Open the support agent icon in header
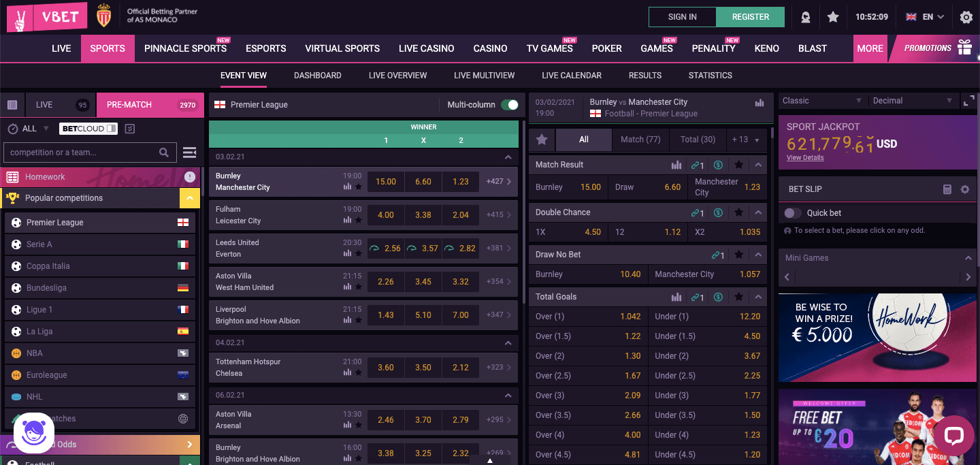 (x=806, y=17)
